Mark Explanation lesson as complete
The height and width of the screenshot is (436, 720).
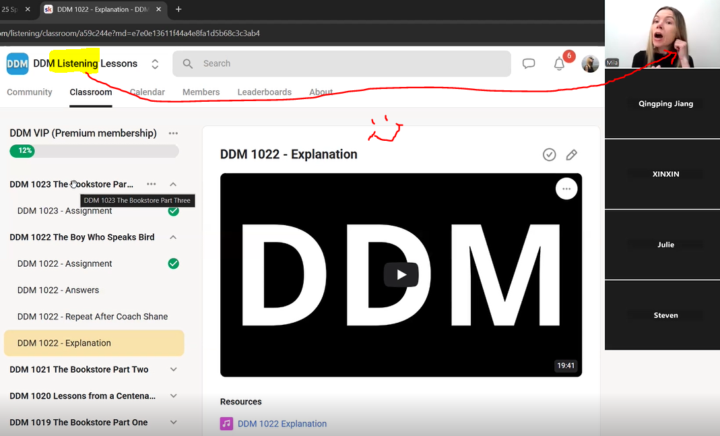tap(549, 155)
